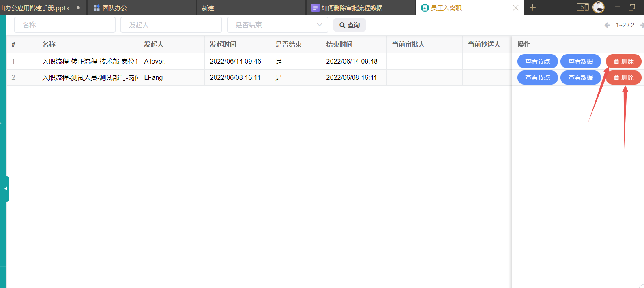Switch to the 如何删除审批流程数据 tab

click(361, 8)
